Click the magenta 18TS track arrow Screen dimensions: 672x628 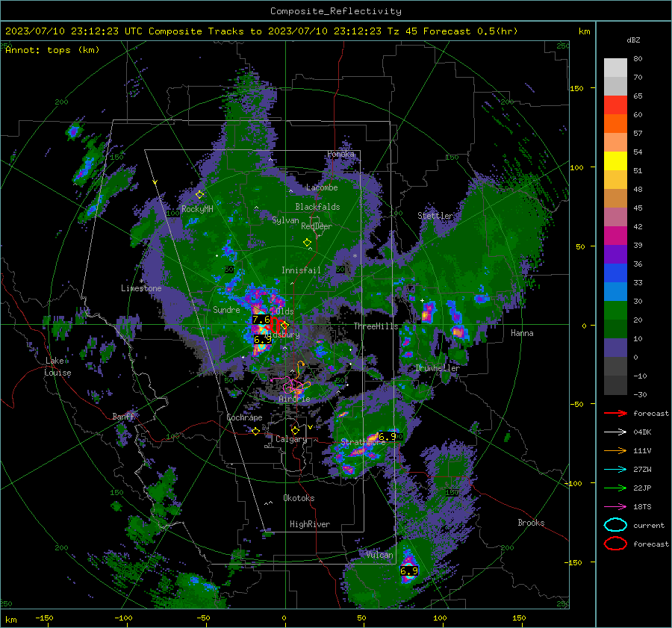[615, 507]
